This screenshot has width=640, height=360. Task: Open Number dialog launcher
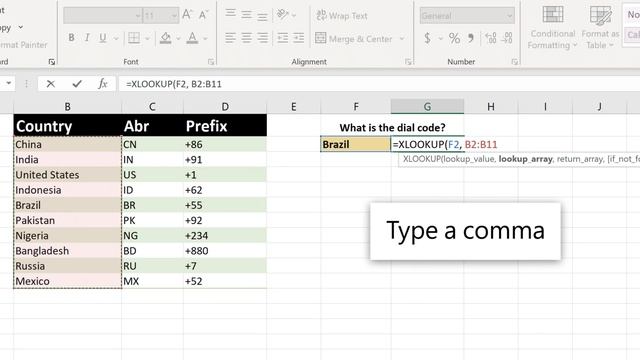[514, 62]
